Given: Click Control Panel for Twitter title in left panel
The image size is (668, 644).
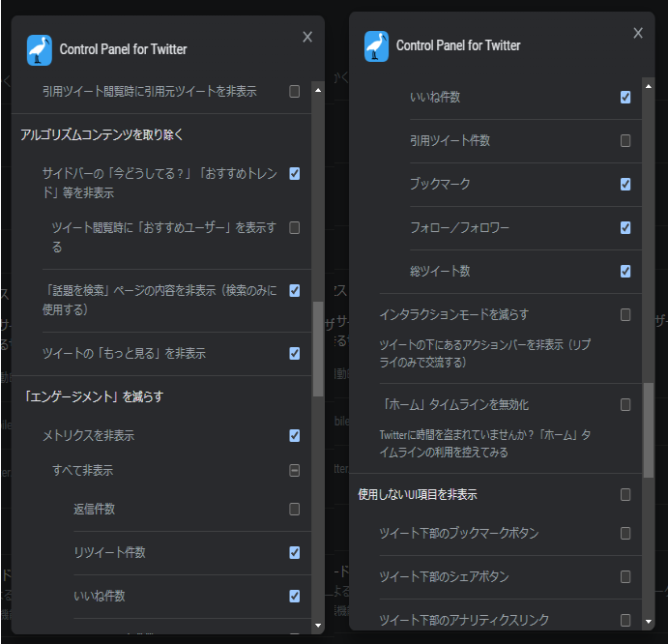Looking at the screenshot, I should tap(123, 49).
